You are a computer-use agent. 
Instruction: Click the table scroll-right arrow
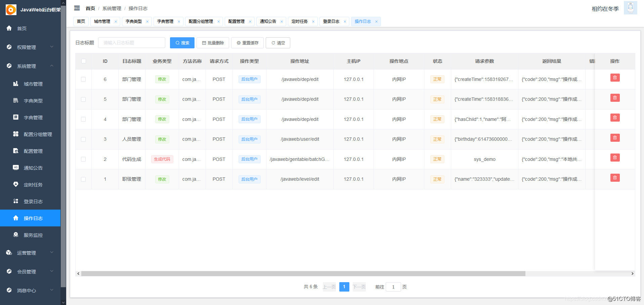pyautogui.click(x=632, y=274)
